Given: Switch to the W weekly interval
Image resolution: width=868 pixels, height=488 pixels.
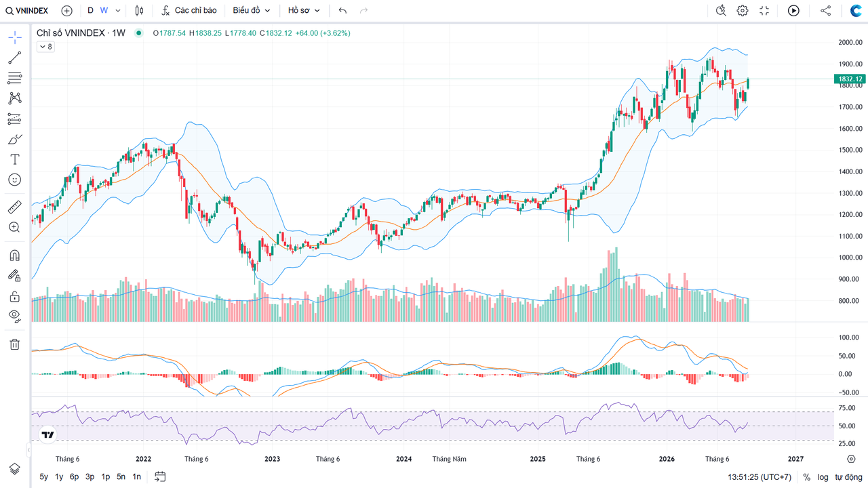Looking at the screenshot, I should 104,11.
